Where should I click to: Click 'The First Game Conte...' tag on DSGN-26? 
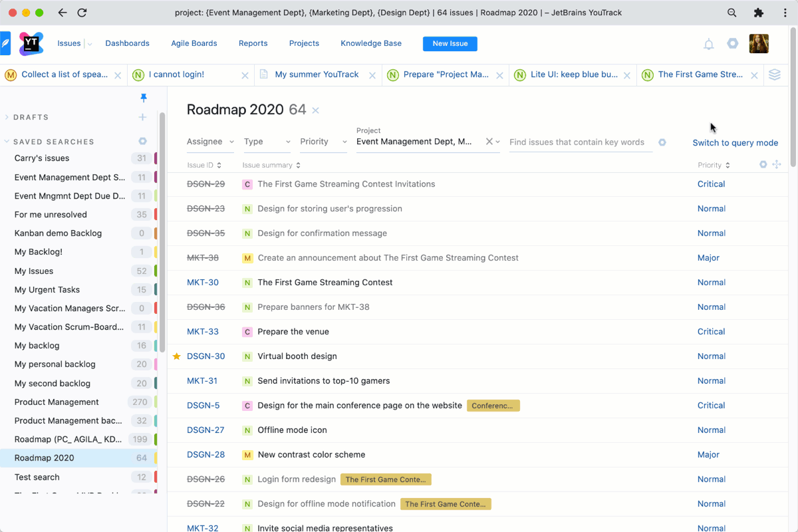click(386, 479)
